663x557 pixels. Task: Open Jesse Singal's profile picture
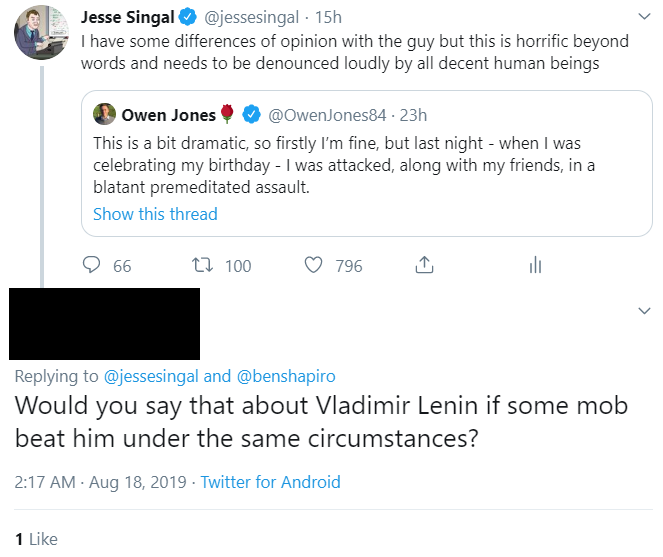(x=41, y=32)
